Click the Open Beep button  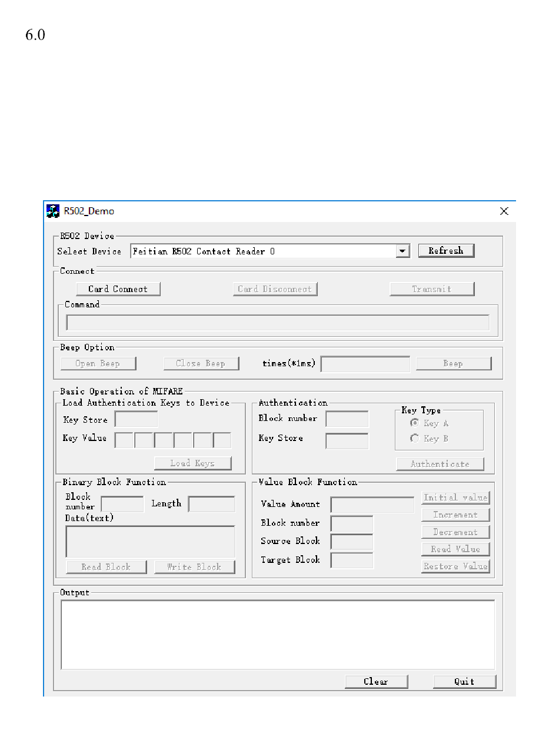click(x=98, y=363)
